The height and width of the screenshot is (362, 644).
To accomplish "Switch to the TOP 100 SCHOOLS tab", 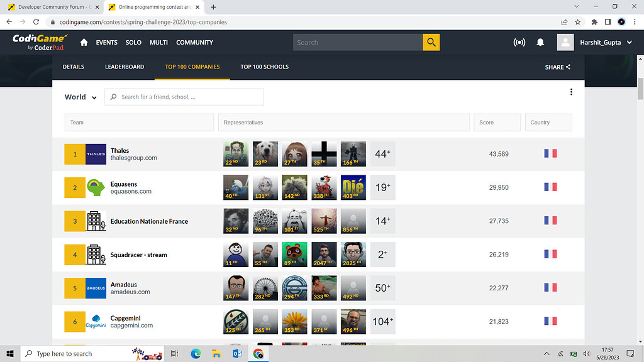I will click(264, 66).
